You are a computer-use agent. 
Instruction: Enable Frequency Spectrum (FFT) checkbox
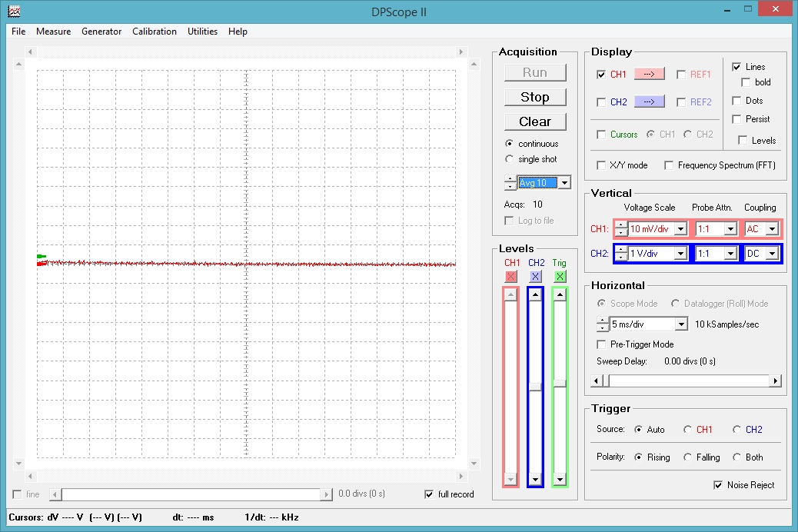click(669, 165)
